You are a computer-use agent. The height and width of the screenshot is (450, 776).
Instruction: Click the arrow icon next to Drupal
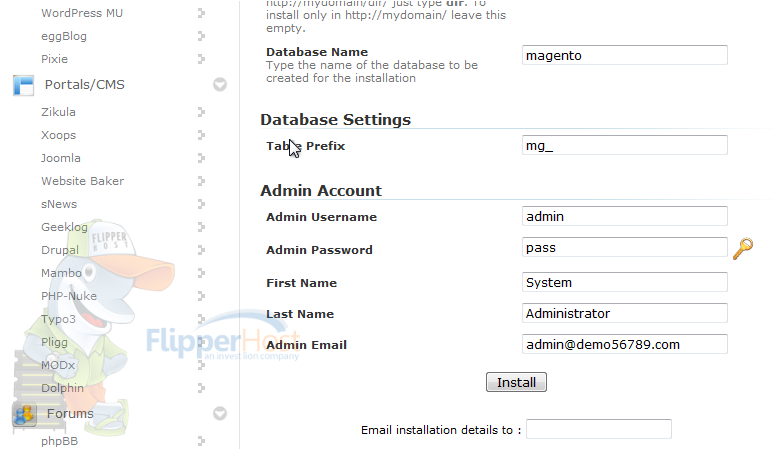pos(201,250)
